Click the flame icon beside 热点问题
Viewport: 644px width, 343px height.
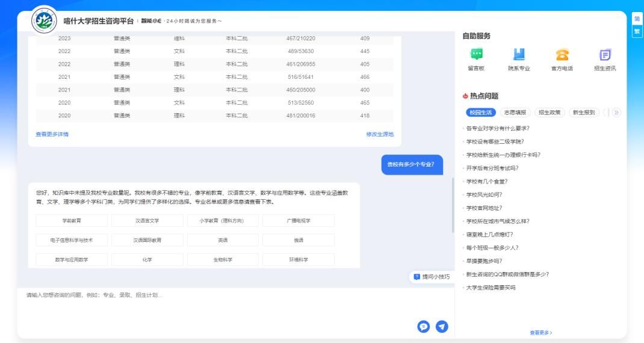pyautogui.click(x=465, y=96)
